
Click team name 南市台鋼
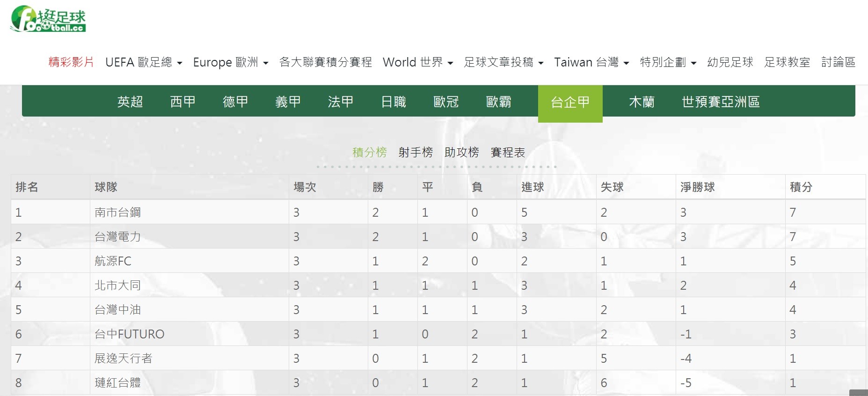(117, 213)
